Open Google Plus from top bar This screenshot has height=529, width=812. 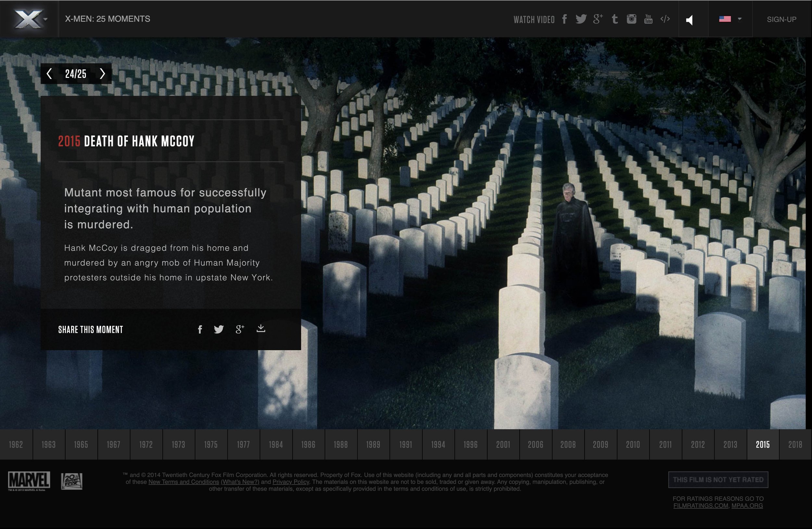[598, 19]
